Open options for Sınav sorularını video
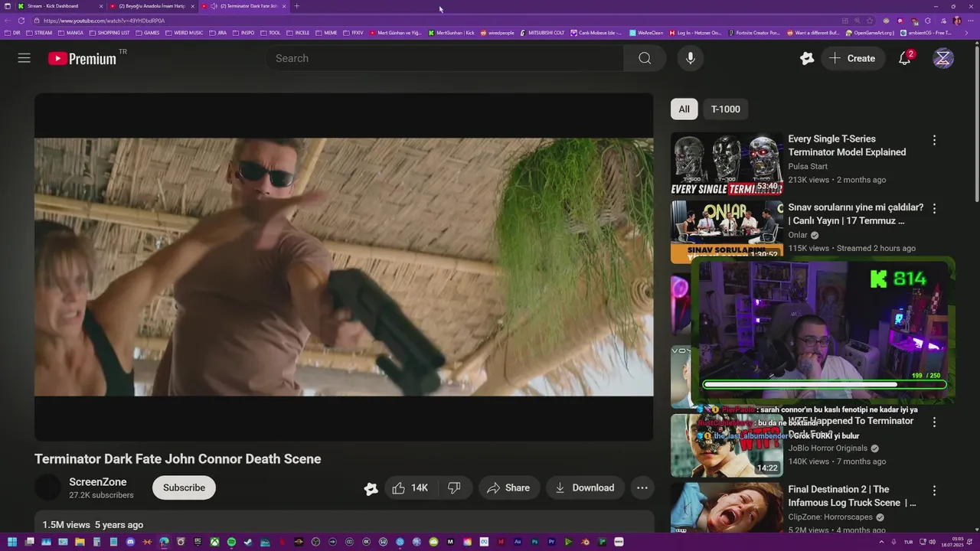The width and height of the screenshot is (980, 551). coord(934,208)
